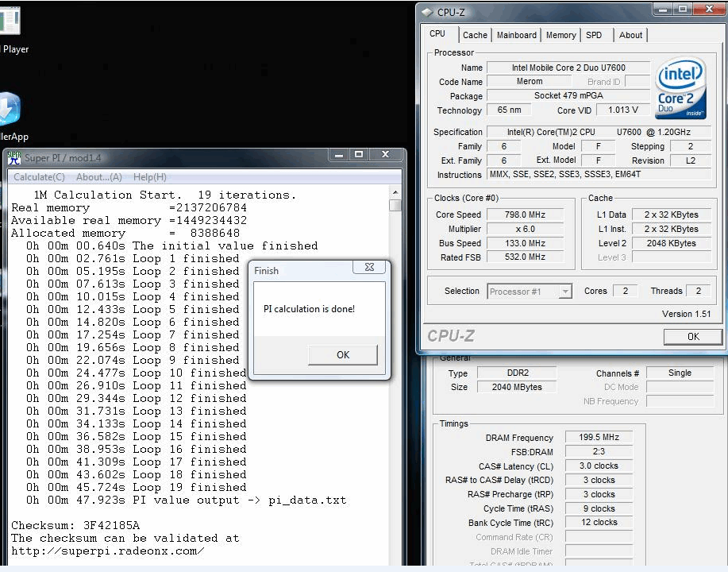
Task: Click OK in the Finish dialog
Action: point(343,355)
